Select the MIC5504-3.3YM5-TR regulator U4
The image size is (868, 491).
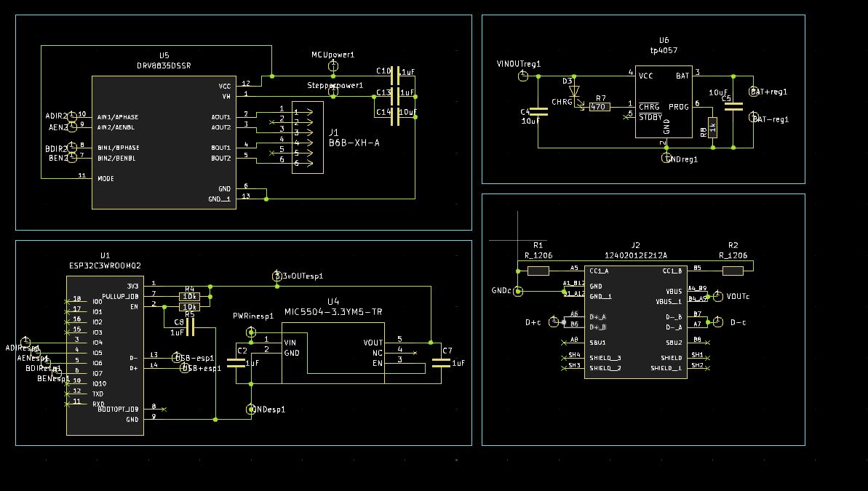[x=333, y=354]
